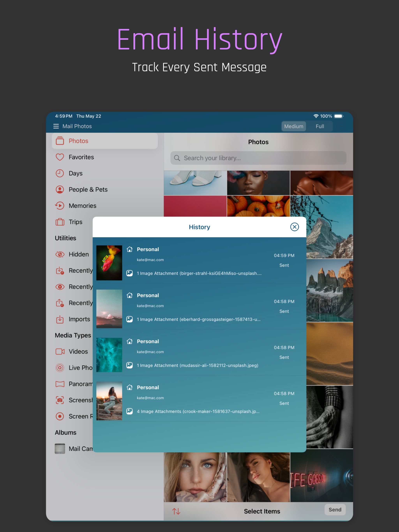Select the orange pumpkins photo
This screenshot has height=532, width=399.
point(258,206)
